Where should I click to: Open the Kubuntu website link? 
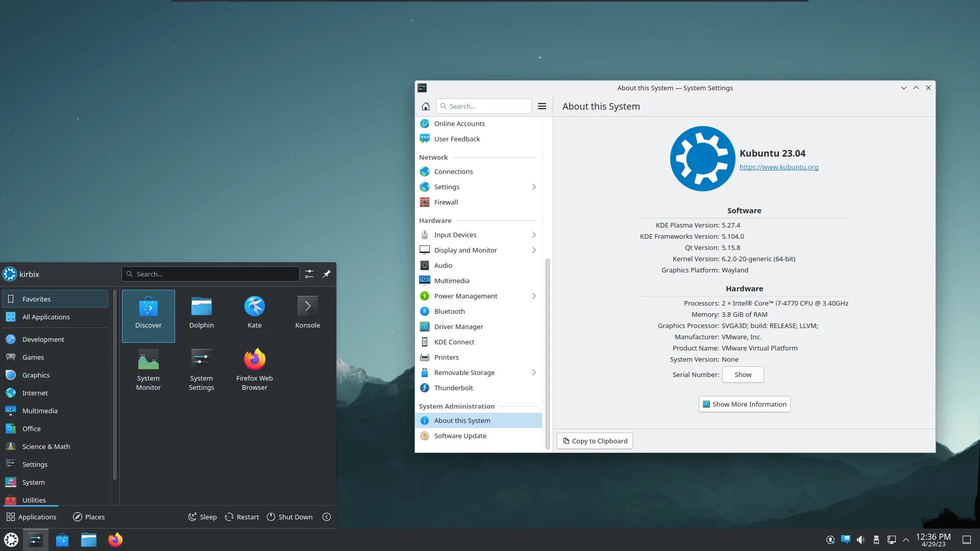coord(779,167)
